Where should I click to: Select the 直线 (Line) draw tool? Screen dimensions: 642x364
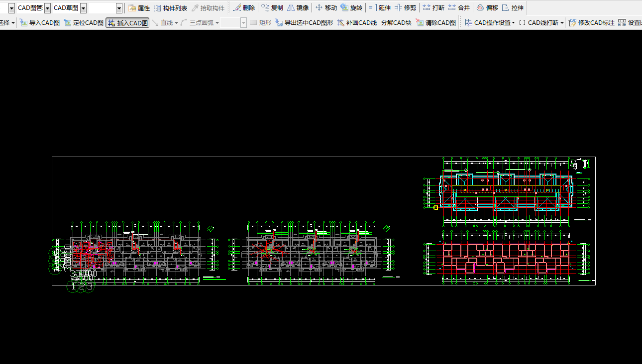click(x=163, y=23)
